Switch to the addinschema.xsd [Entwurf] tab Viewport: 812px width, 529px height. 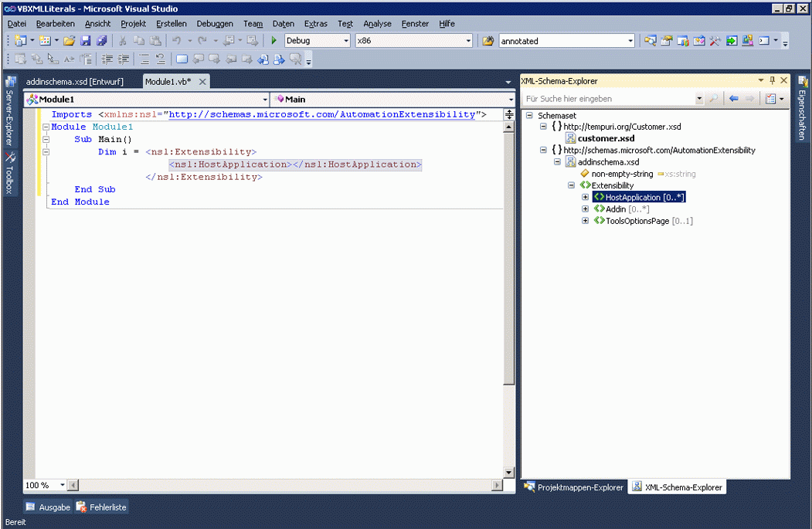[75, 82]
